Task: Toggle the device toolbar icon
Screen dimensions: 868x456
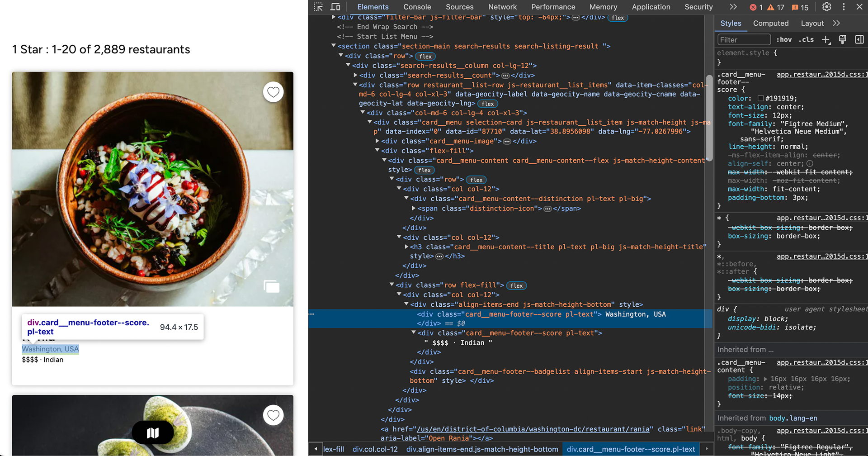Action: coord(335,7)
